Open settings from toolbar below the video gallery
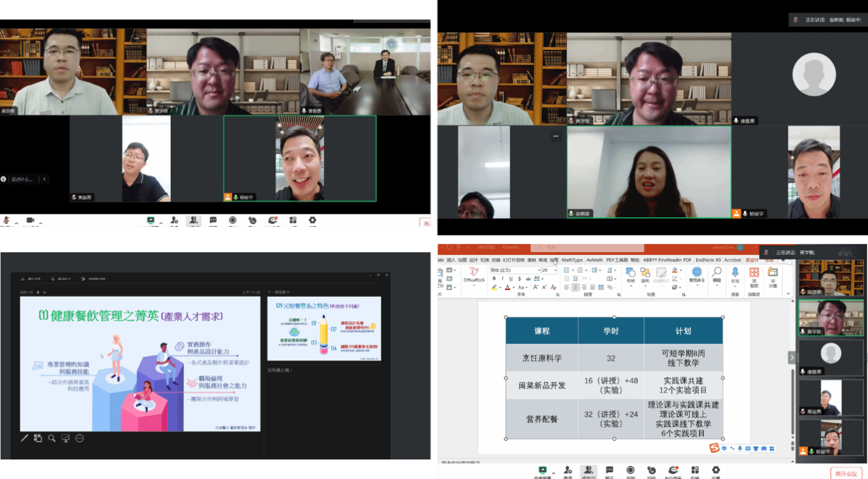Screen dimensions: 868x479 click(313, 221)
